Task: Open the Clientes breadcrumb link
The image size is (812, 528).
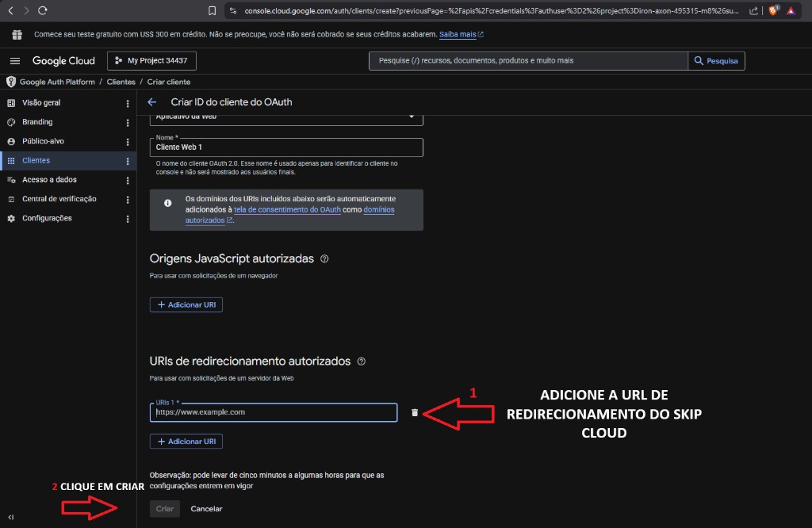Action: tap(121, 82)
